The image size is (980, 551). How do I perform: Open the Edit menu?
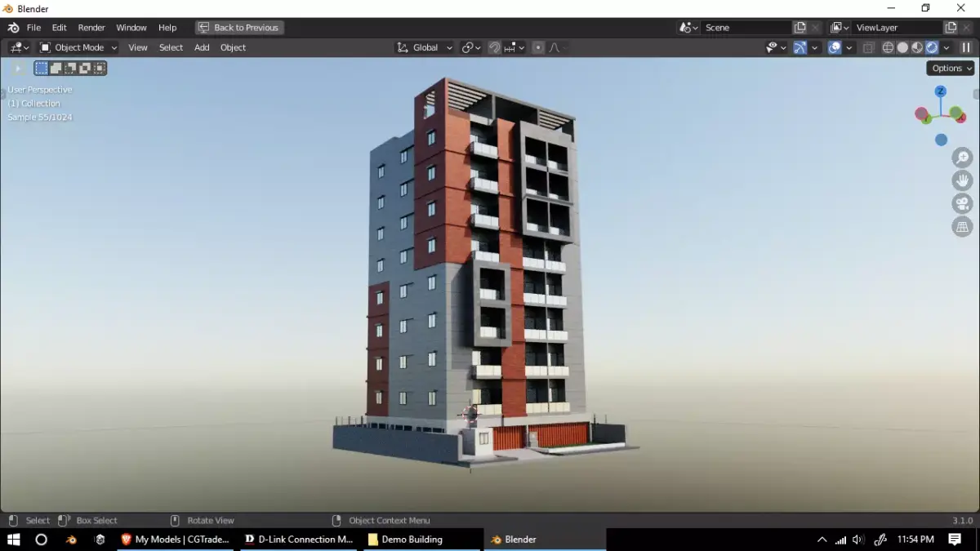pyautogui.click(x=60, y=28)
